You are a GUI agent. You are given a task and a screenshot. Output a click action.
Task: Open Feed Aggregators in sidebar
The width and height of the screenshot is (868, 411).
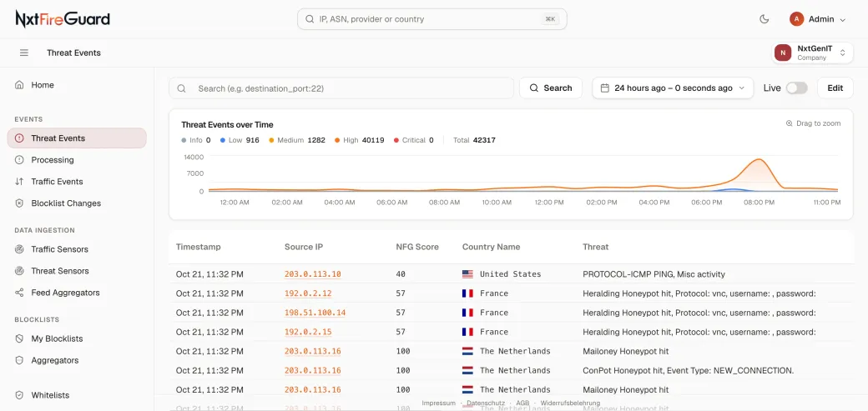pos(77,292)
